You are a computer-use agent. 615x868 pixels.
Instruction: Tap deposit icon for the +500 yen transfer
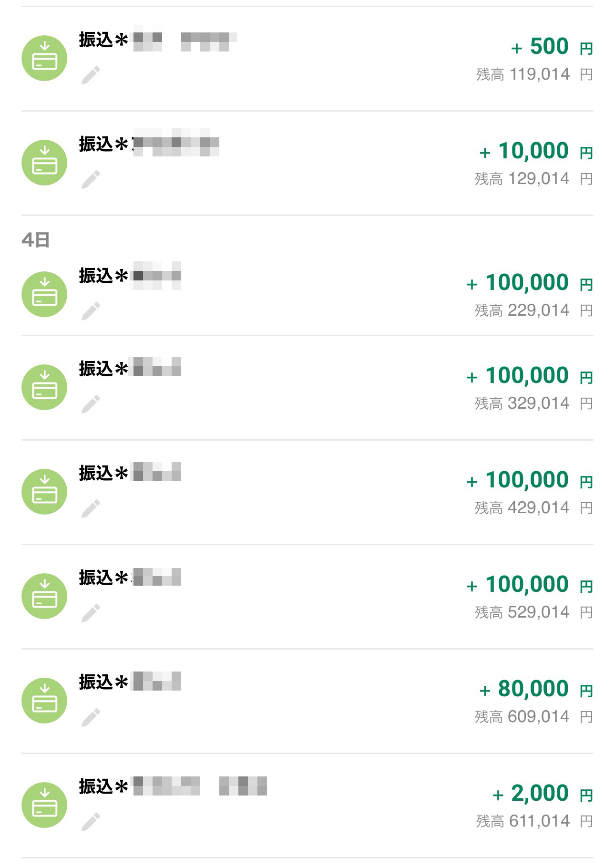pyautogui.click(x=44, y=58)
